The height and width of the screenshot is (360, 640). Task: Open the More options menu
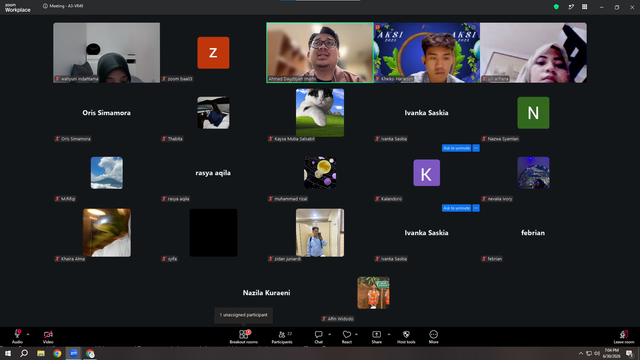click(x=433, y=337)
